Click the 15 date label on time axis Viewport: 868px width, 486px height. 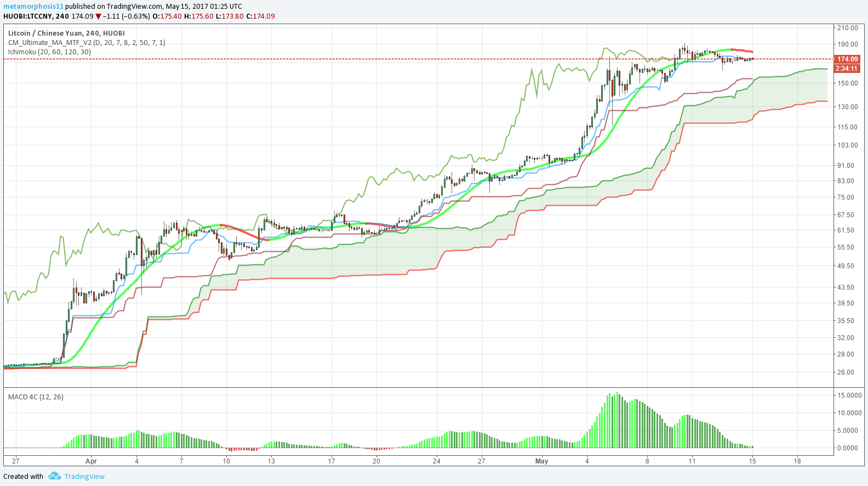pyautogui.click(x=752, y=461)
